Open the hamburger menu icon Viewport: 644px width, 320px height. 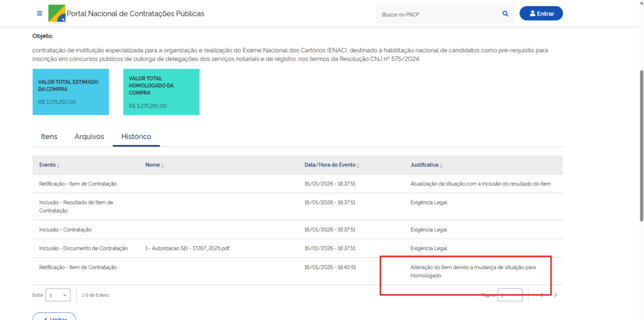(40, 13)
